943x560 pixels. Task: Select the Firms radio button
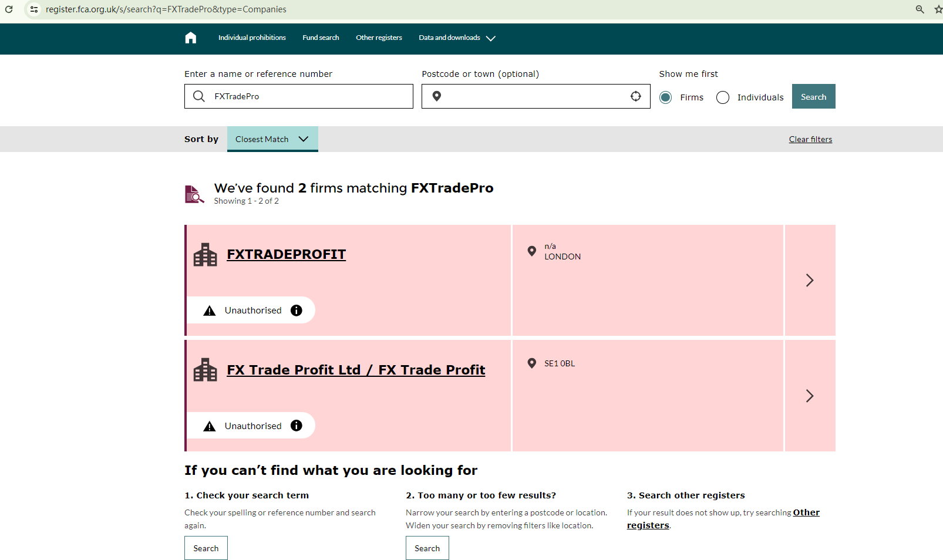point(665,97)
